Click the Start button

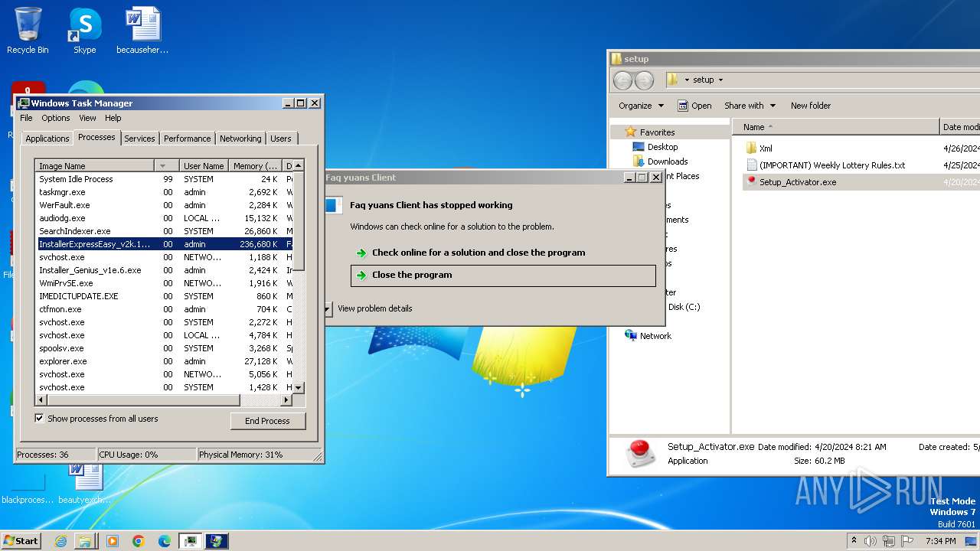tap(21, 540)
